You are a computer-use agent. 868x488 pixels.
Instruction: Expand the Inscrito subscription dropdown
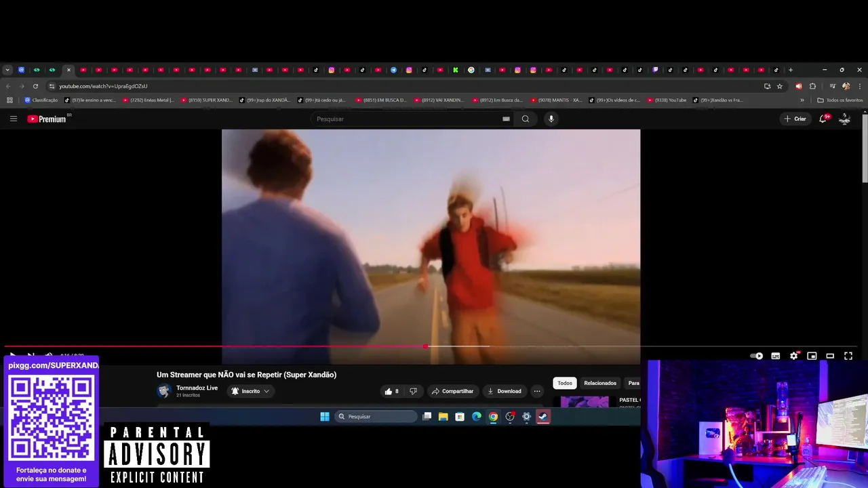pos(250,391)
